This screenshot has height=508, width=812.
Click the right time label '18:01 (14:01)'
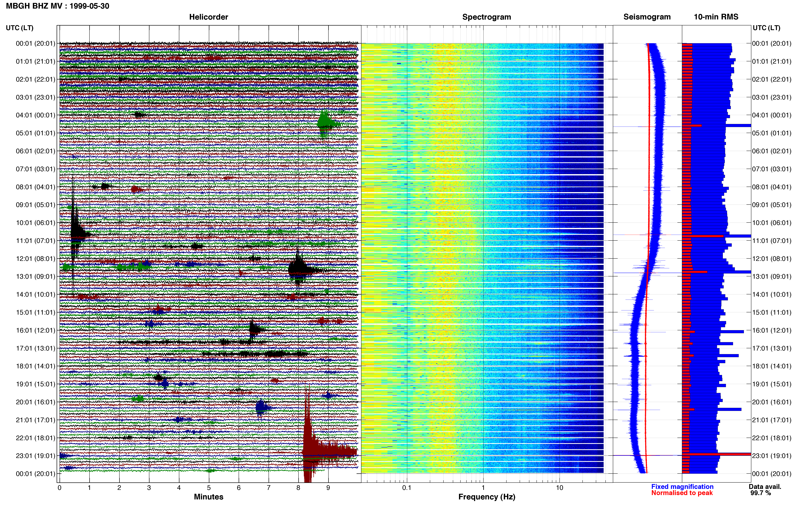(772, 366)
